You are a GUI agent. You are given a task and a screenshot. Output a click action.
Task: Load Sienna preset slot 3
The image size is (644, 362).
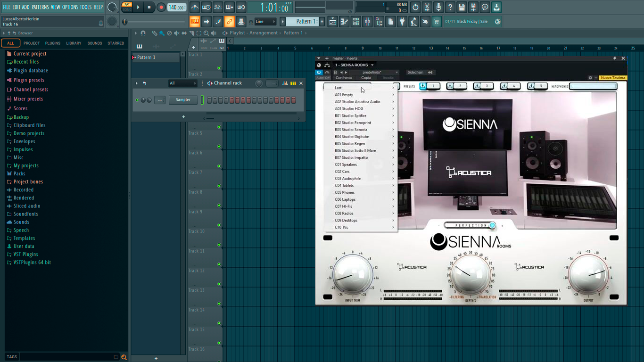[x=484, y=86]
